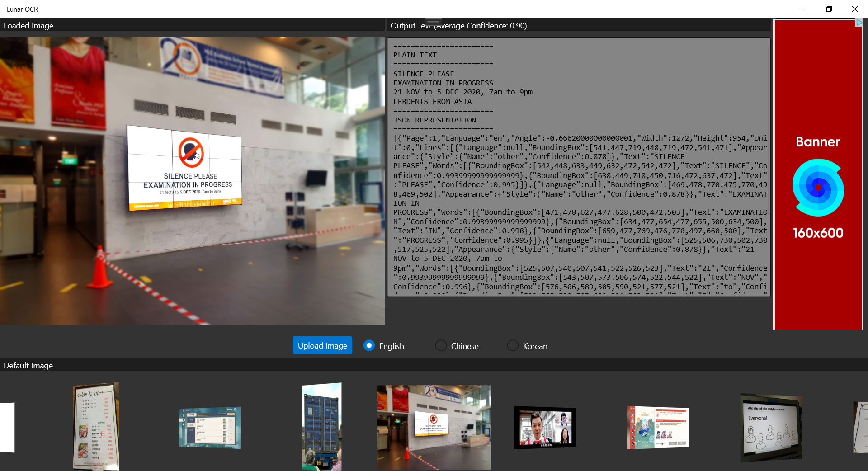Choose the 'Everyone!' slide thumbnail
The width and height of the screenshot is (868, 471).
770,427
